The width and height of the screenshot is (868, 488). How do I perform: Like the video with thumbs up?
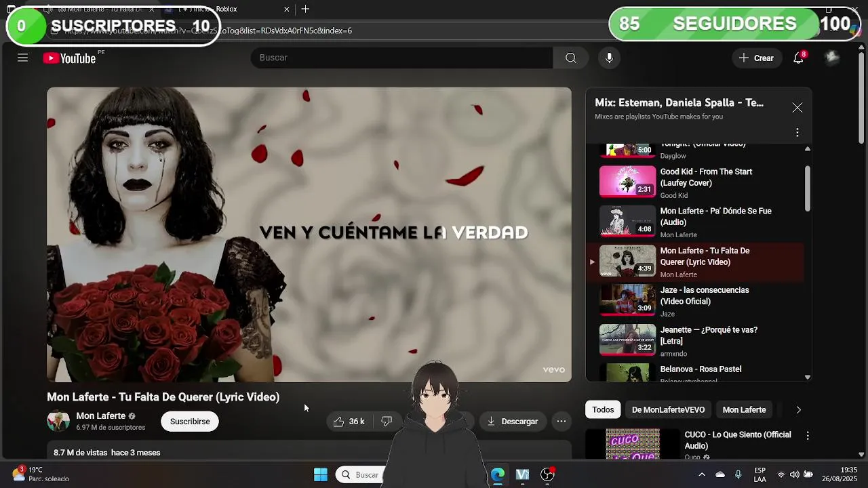349,422
